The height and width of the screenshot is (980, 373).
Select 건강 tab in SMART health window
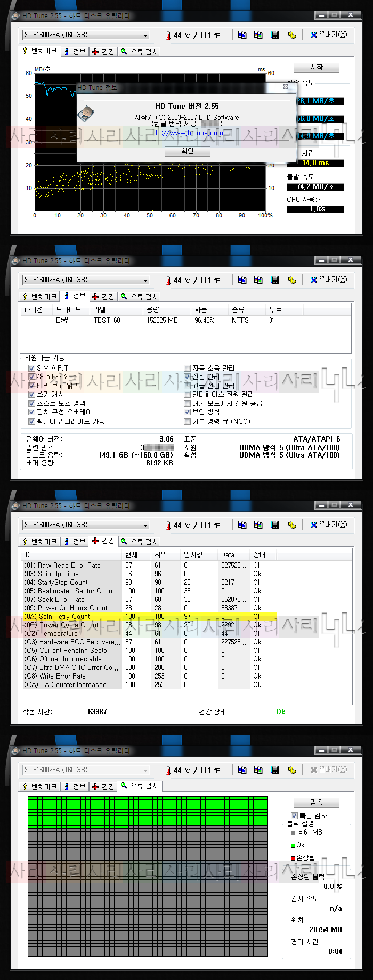click(x=103, y=541)
